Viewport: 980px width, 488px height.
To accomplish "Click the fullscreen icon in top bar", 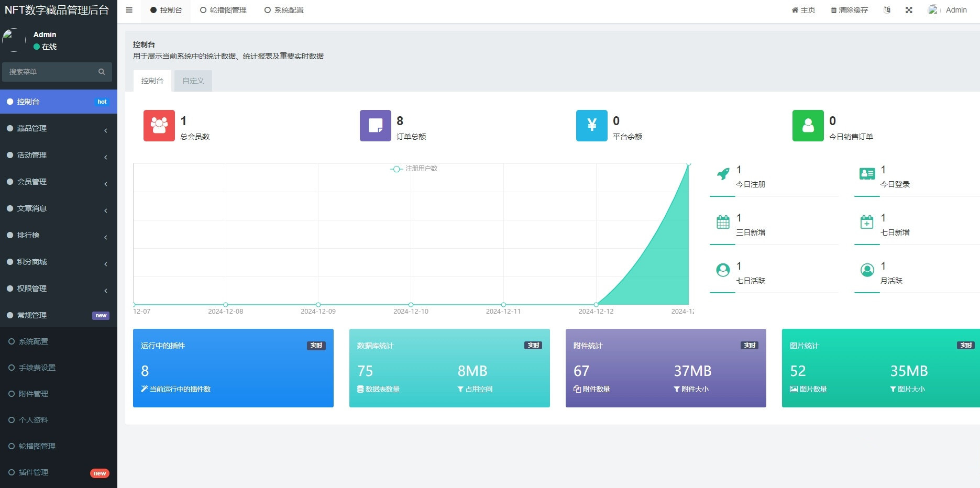I will (x=909, y=10).
